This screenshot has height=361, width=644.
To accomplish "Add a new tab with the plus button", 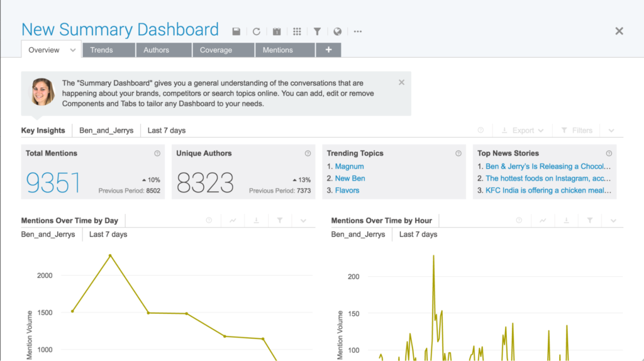I will tap(328, 50).
